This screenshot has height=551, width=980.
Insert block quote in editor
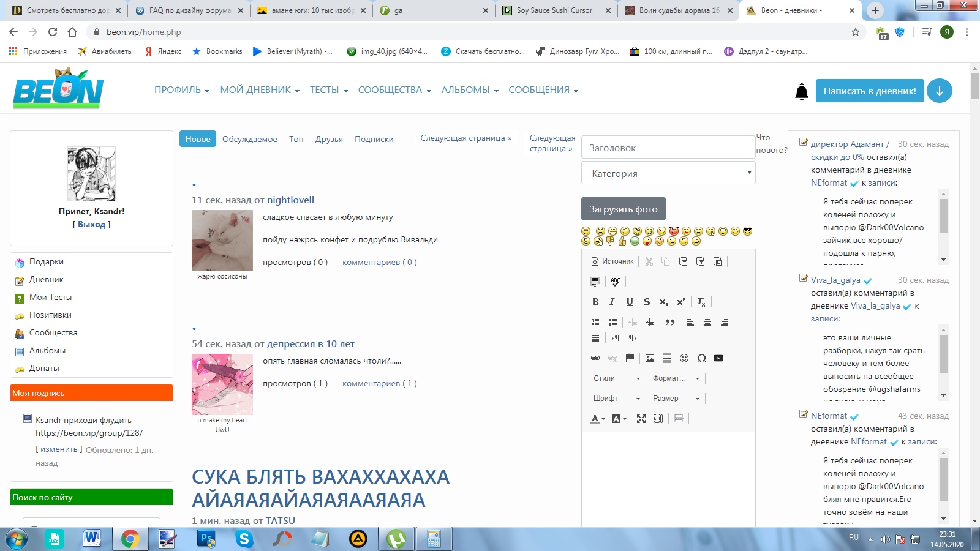pyautogui.click(x=670, y=322)
